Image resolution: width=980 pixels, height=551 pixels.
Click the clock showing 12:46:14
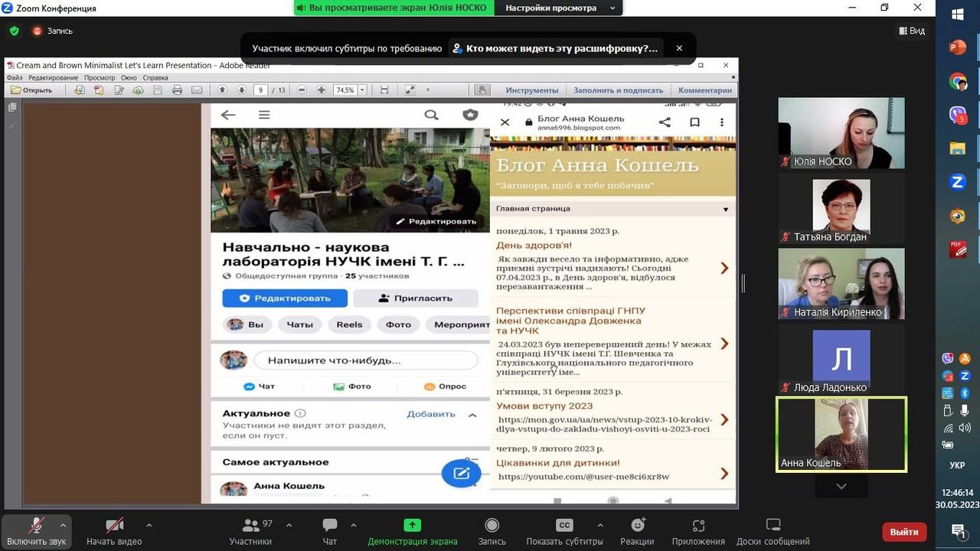(x=958, y=493)
